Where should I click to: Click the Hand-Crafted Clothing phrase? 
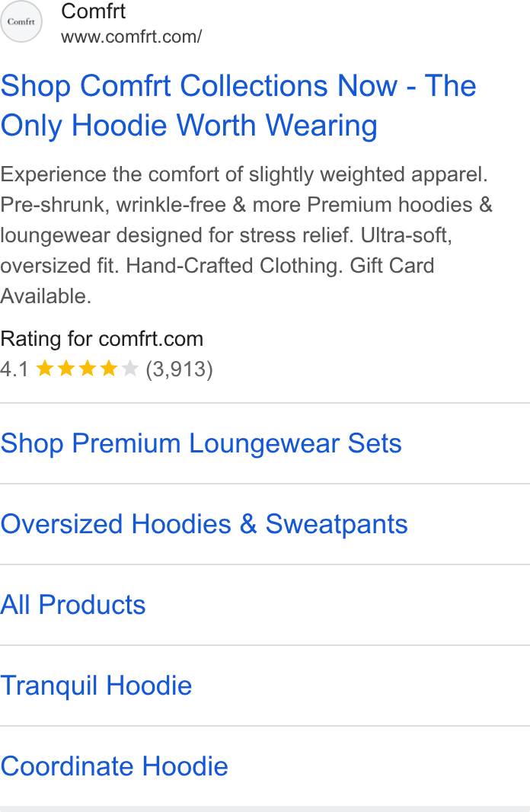[235, 266]
